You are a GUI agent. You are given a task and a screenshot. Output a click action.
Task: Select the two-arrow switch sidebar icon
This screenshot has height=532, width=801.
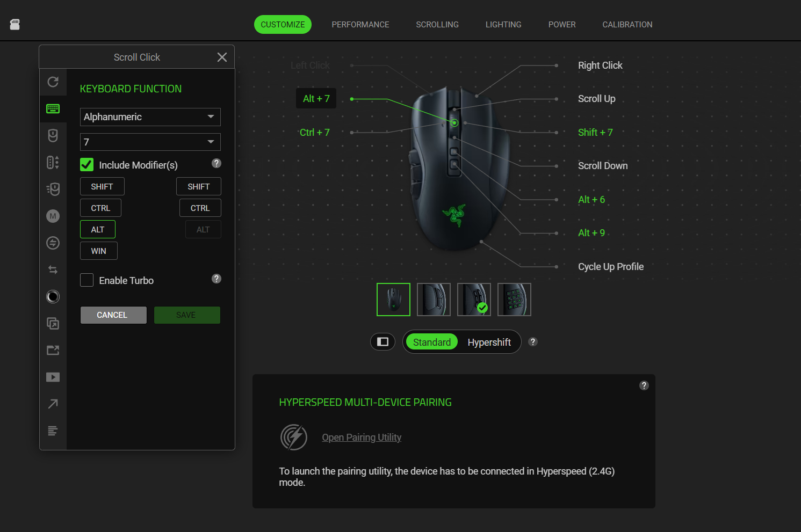point(53,269)
